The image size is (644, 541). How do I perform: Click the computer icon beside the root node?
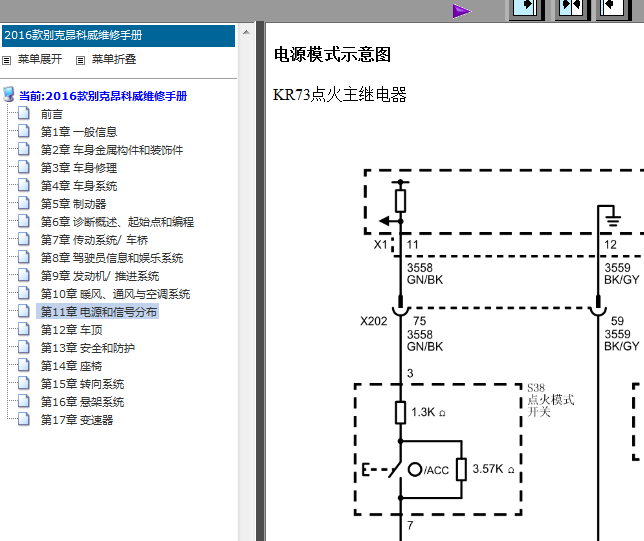click(x=9, y=94)
